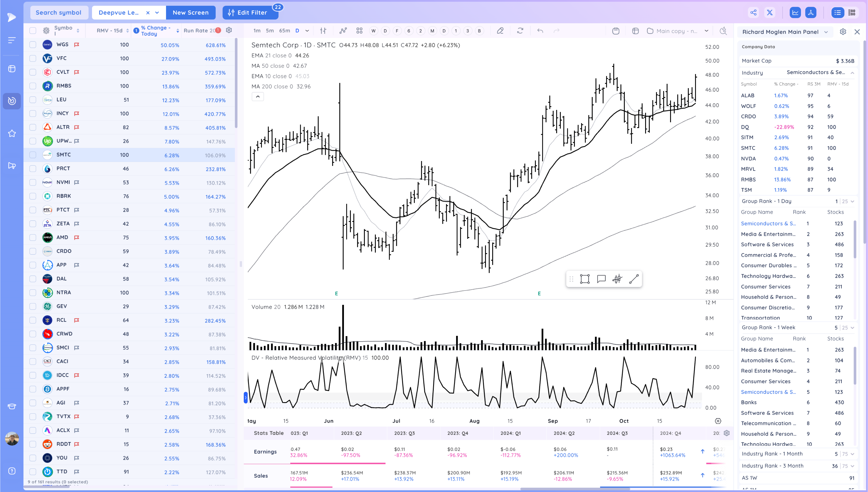
Task: Click the pencil draw icon in chart toolbar
Action: pos(500,31)
